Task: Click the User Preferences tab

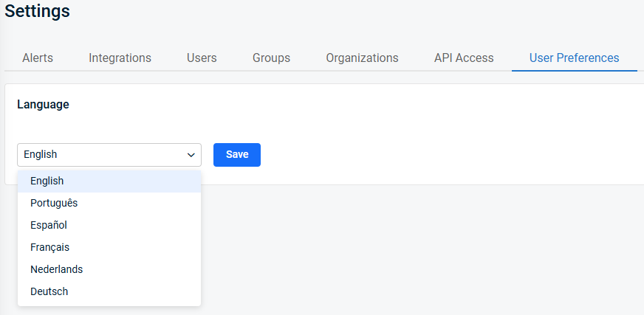Action: click(574, 58)
